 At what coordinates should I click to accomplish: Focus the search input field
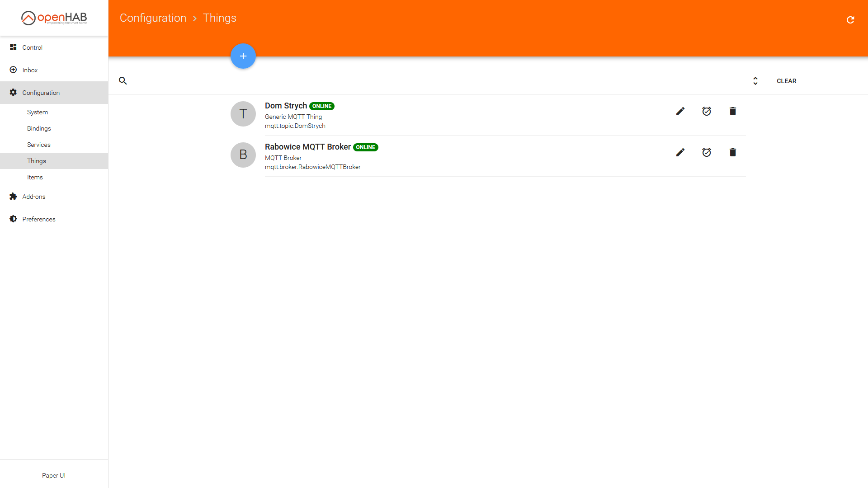point(439,81)
